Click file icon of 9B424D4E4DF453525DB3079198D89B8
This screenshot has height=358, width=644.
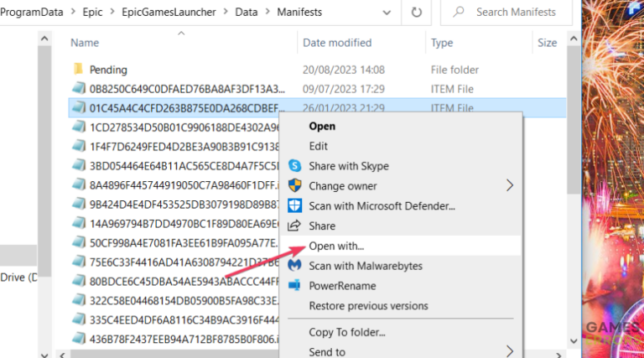[x=79, y=204]
